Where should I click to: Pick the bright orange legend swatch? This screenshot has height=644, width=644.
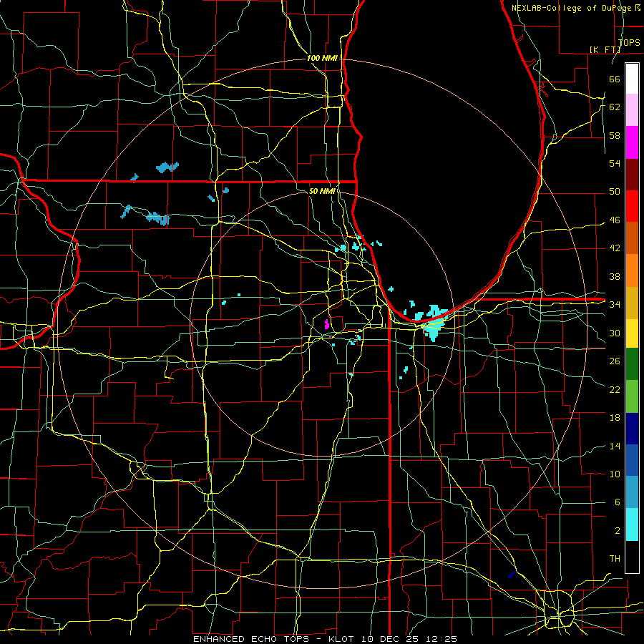pyautogui.click(x=632, y=270)
